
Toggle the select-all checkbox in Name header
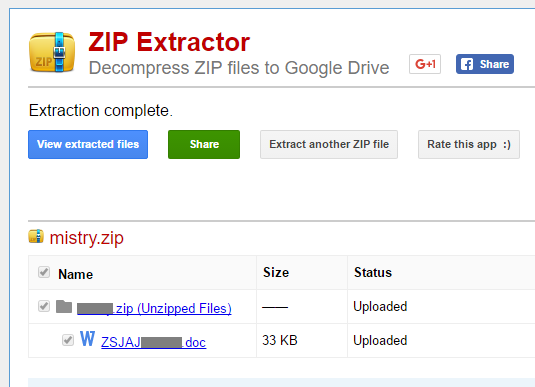coord(44,272)
